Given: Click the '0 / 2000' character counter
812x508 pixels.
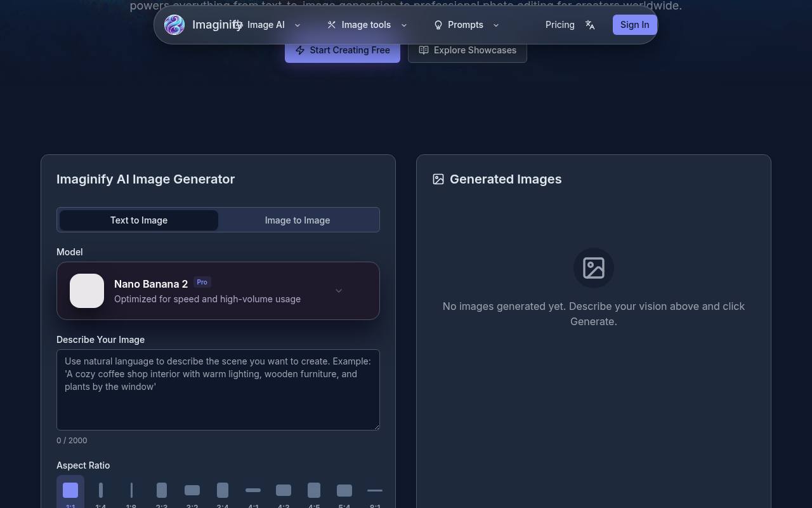Looking at the screenshot, I should pyautogui.click(x=72, y=441).
